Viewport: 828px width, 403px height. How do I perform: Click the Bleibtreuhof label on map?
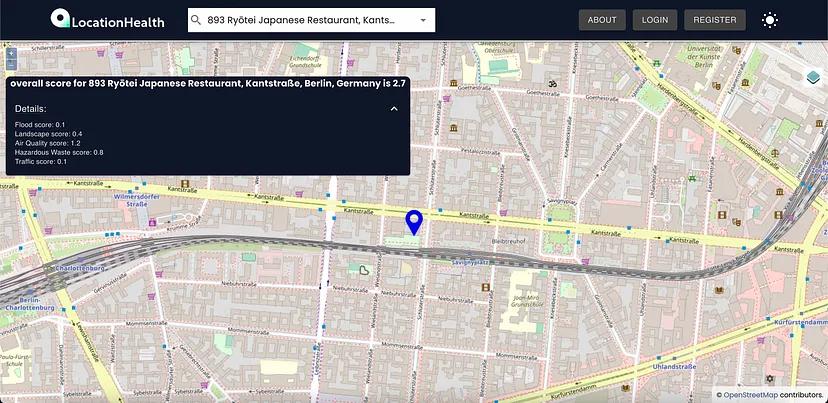point(508,241)
